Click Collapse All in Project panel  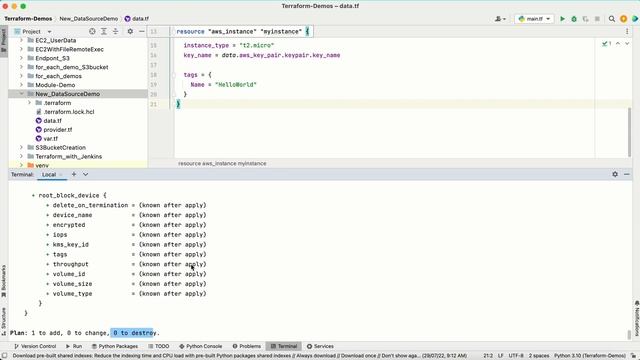click(116, 31)
